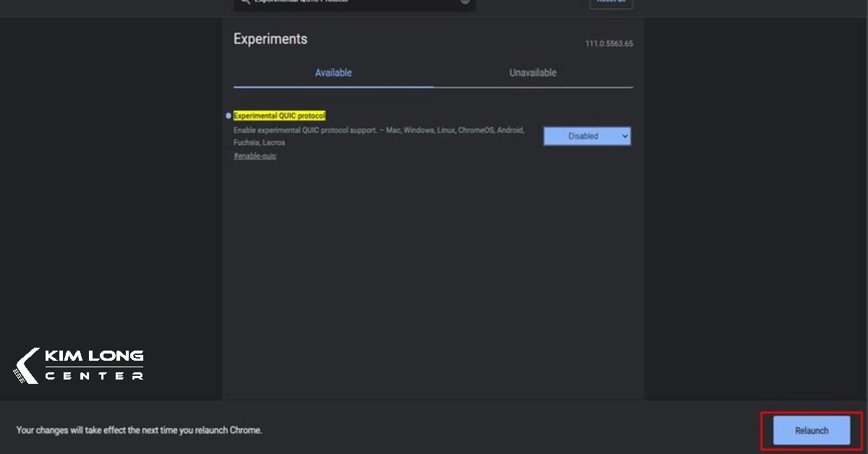The image size is (868, 454).
Task: Click the blue underline beneath Available tab
Action: pyautogui.click(x=333, y=87)
